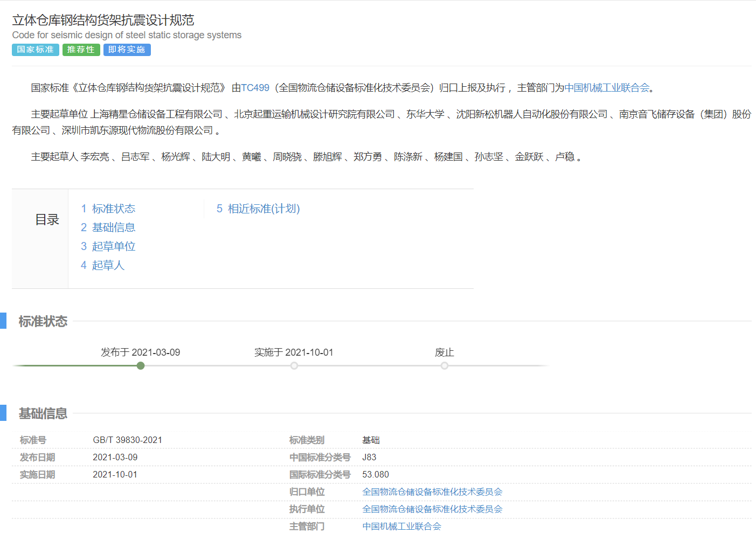Click the 国家标准 tag badge

click(36, 50)
